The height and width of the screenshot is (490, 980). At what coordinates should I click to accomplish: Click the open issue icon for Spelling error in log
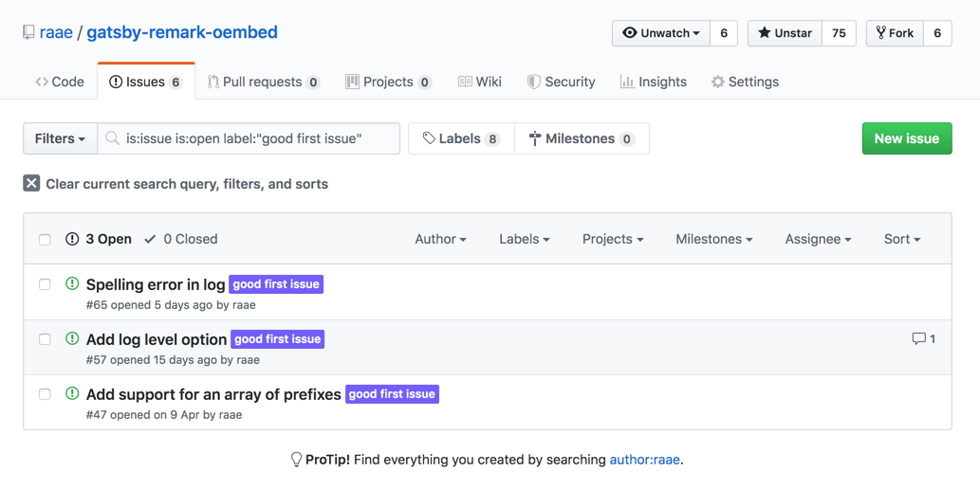72,283
